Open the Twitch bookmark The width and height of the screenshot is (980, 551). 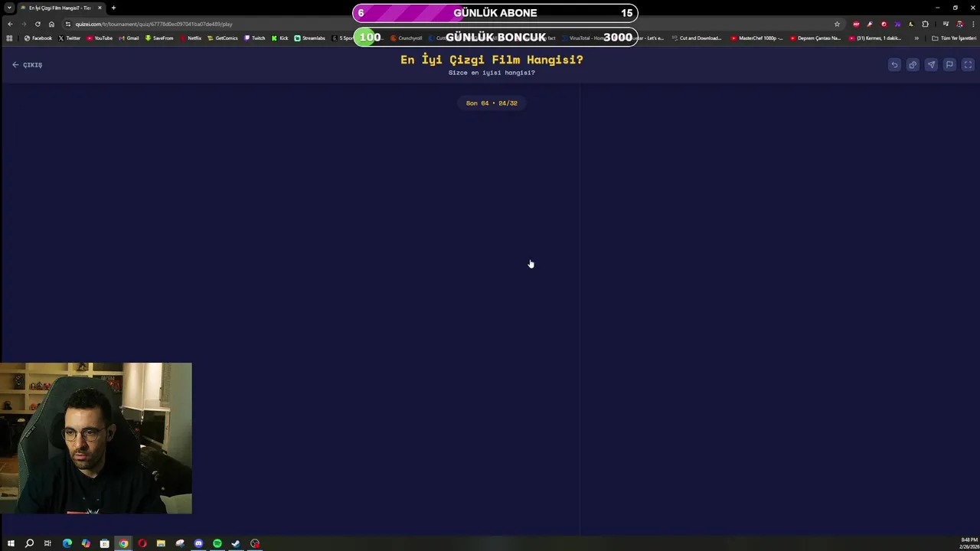255,38
